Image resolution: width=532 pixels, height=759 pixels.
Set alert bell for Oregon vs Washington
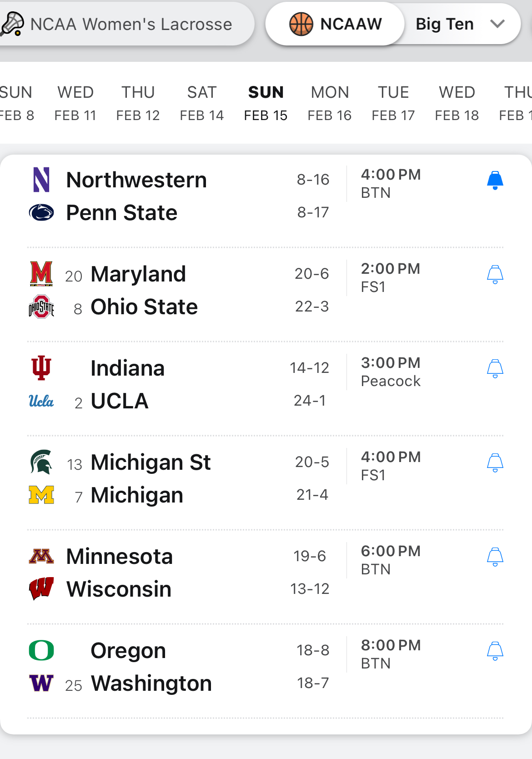click(495, 651)
